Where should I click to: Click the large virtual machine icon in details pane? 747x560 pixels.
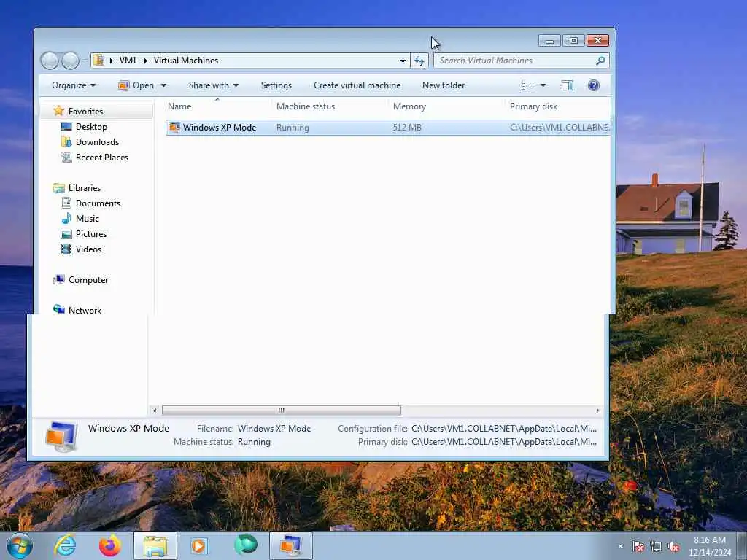click(x=61, y=436)
